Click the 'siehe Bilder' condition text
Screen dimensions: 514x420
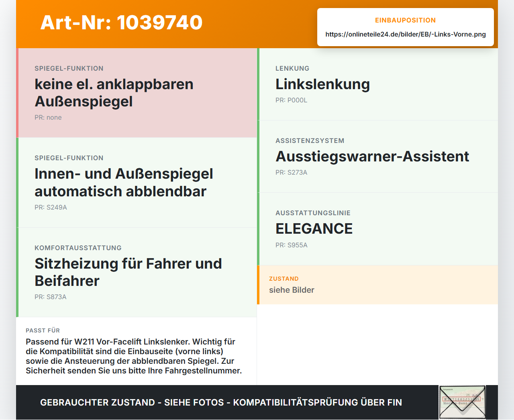click(292, 290)
